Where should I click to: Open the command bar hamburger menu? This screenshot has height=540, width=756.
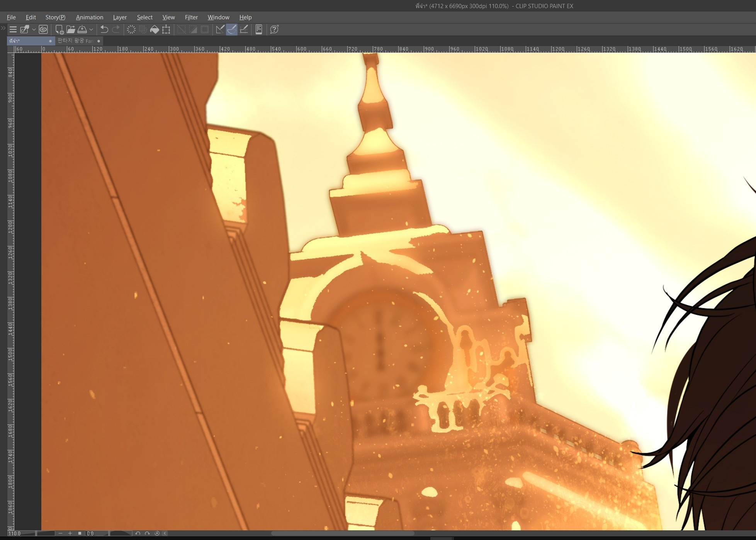point(13,29)
